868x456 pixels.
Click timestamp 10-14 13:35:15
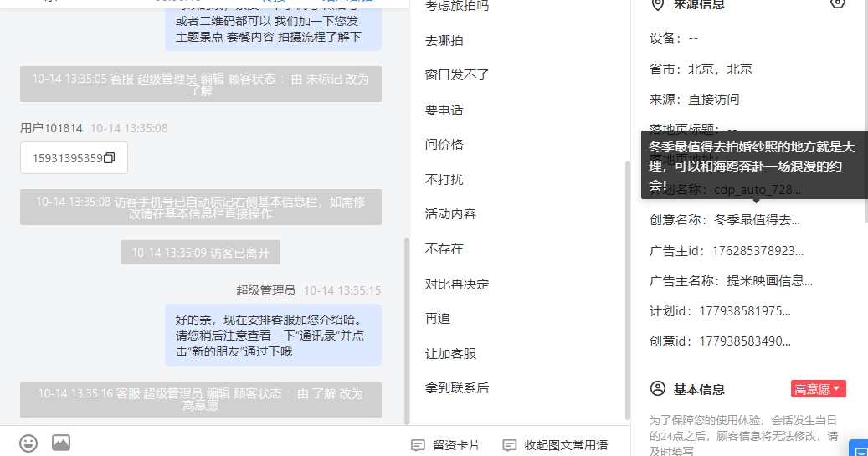342,290
